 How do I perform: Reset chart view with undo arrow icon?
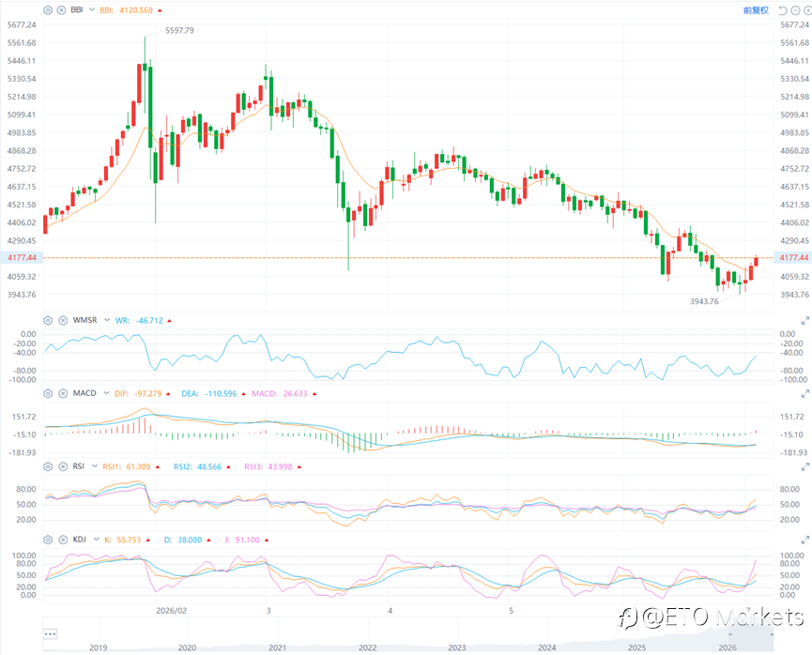point(783,10)
